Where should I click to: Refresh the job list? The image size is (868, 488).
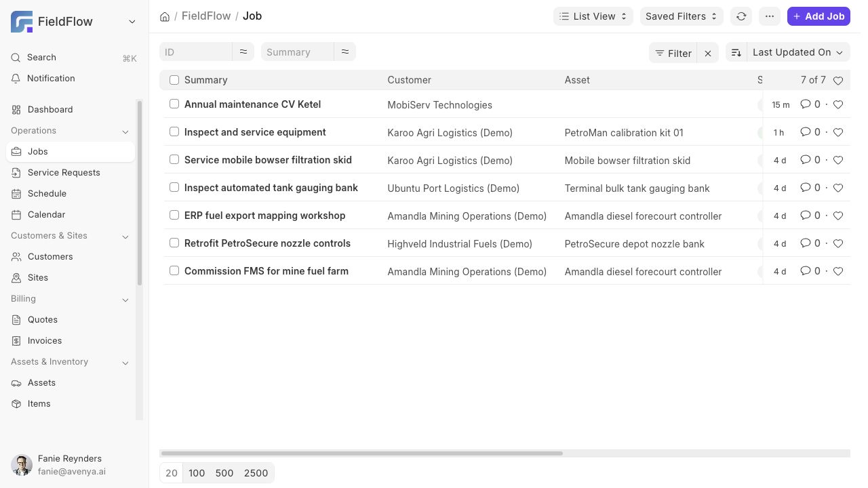(x=741, y=16)
